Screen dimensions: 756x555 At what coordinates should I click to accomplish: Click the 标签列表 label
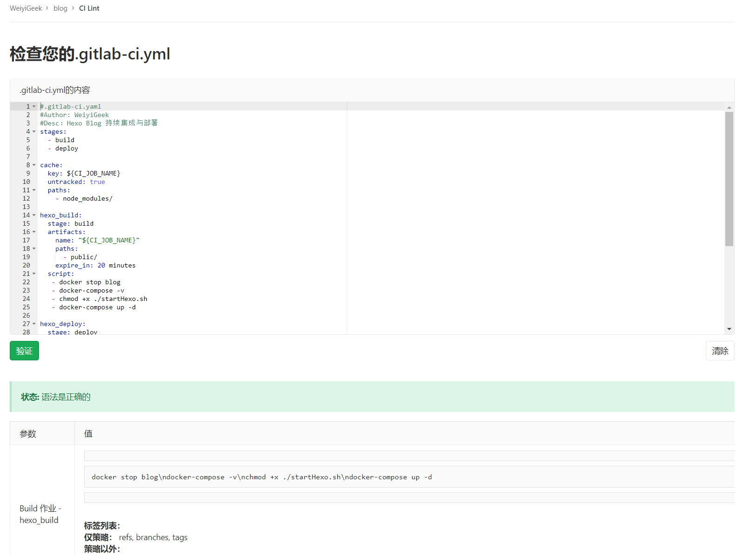[x=102, y=526]
